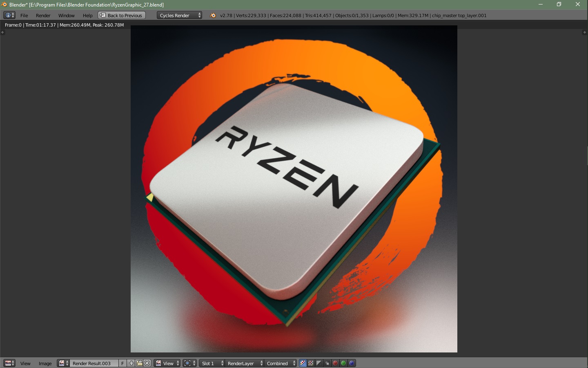This screenshot has height=368, width=588.
Task: Open the Render menu
Action: (43, 16)
